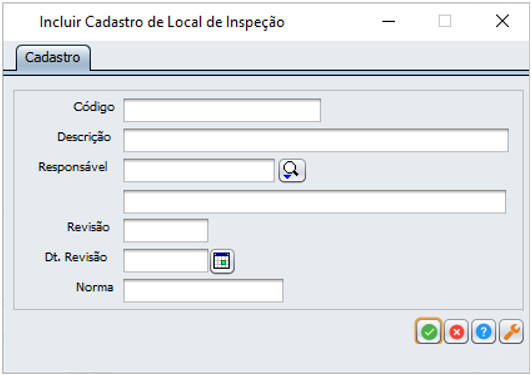The height and width of the screenshot is (375, 531).
Task: Focus the Código input field
Action: point(222,110)
